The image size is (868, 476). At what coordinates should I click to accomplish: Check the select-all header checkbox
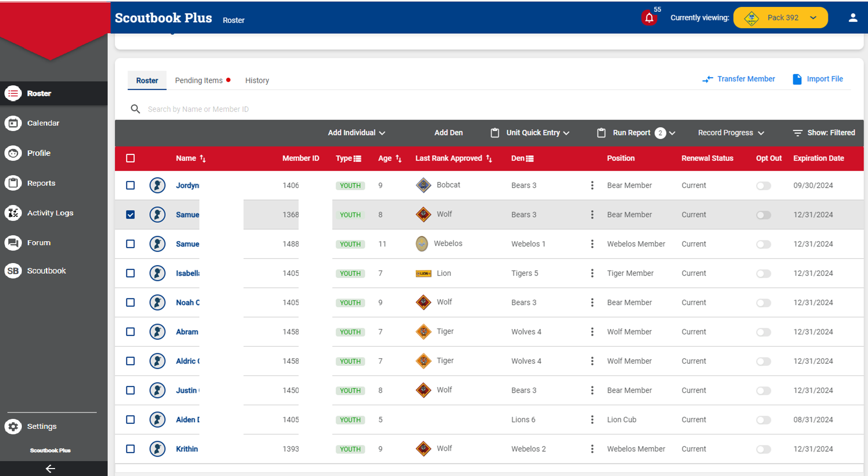130,158
